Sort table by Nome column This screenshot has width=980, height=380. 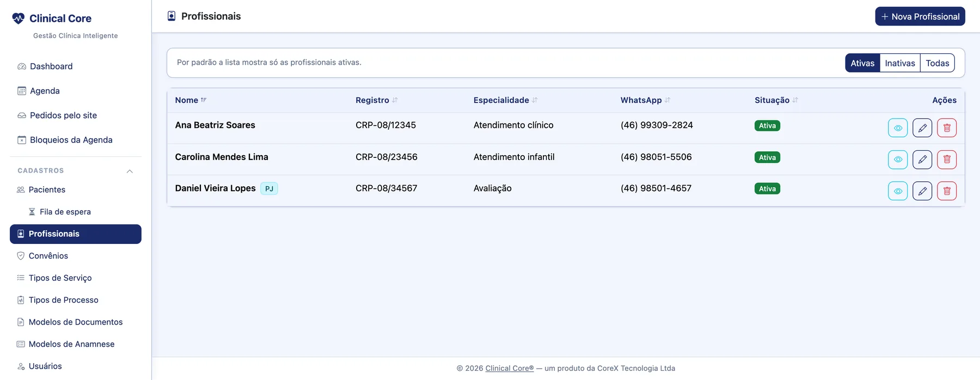[x=191, y=100]
